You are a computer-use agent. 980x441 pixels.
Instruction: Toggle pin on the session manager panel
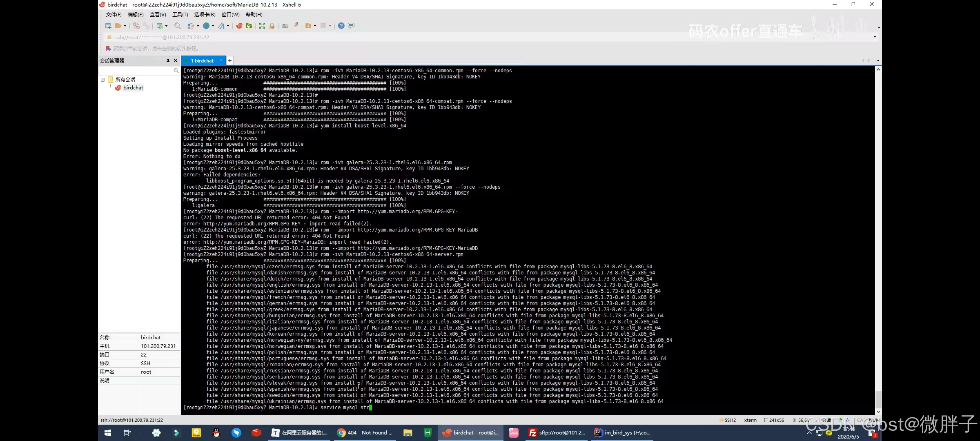tap(168, 60)
